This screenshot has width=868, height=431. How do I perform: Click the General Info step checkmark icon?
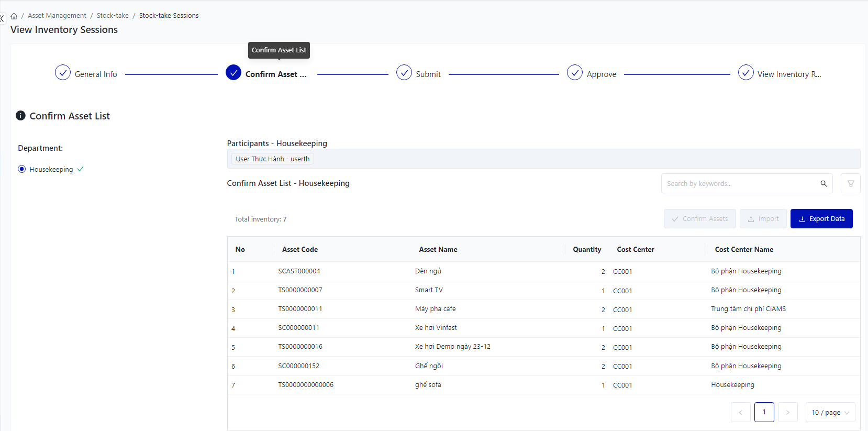click(63, 72)
